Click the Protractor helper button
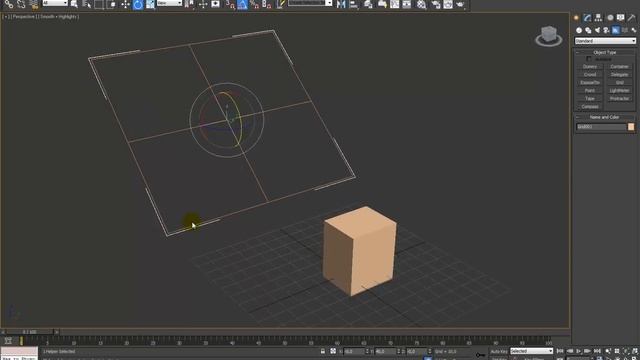 click(x=620, y=98)
